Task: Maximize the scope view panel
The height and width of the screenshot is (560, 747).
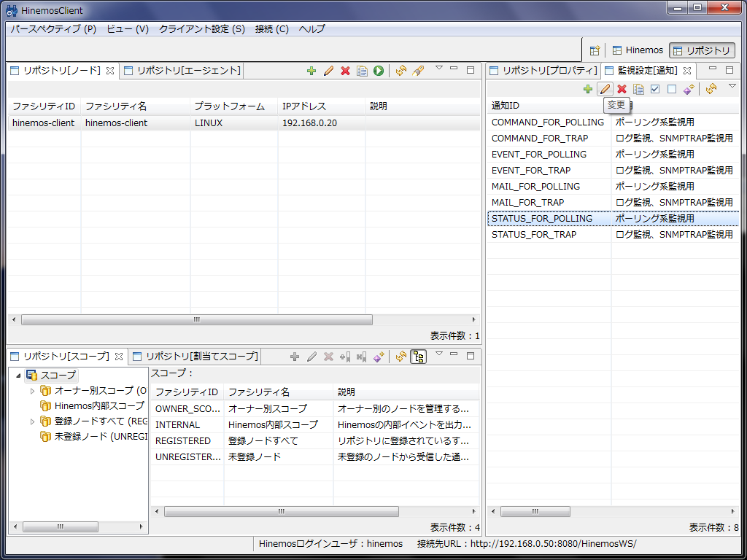Action: click(x=471, y=355)
